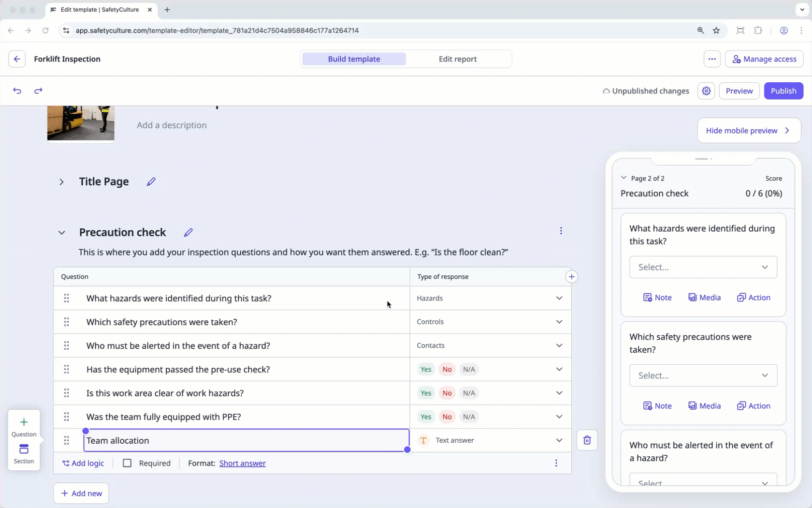Switch to the Edit report tab
Viewport: 812px width, 508px height.
click(x=458, y=59)
